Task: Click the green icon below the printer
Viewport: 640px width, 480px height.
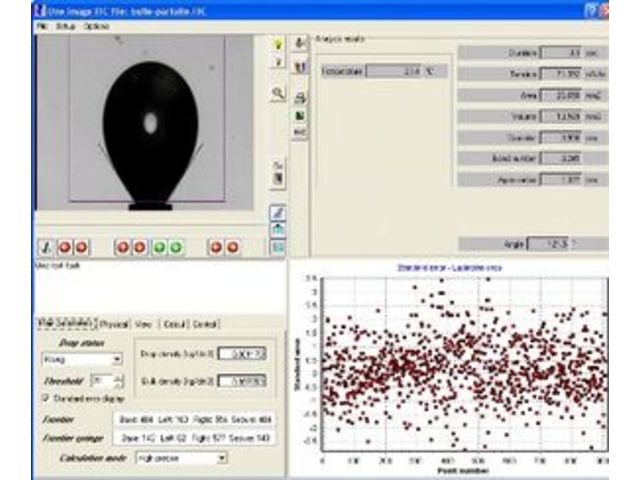Action: [x=300, y=116]
